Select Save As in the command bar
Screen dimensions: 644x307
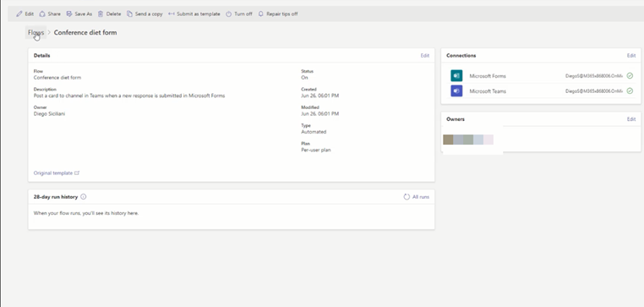pyautogui.click(x=79, y=14)
